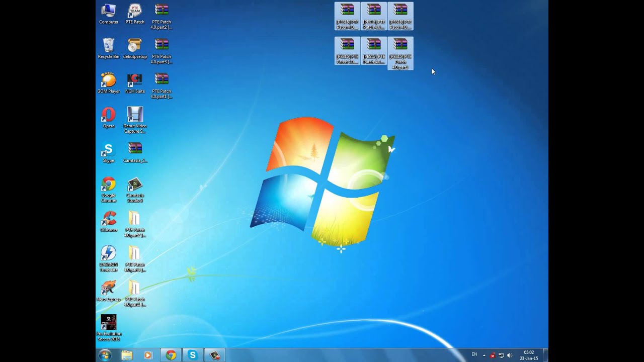The height and width of the screenshot is (362, 644).
Task: Select the Debut Video Capture shortcut
Action: pyautogui.click(x=135, y=121)
